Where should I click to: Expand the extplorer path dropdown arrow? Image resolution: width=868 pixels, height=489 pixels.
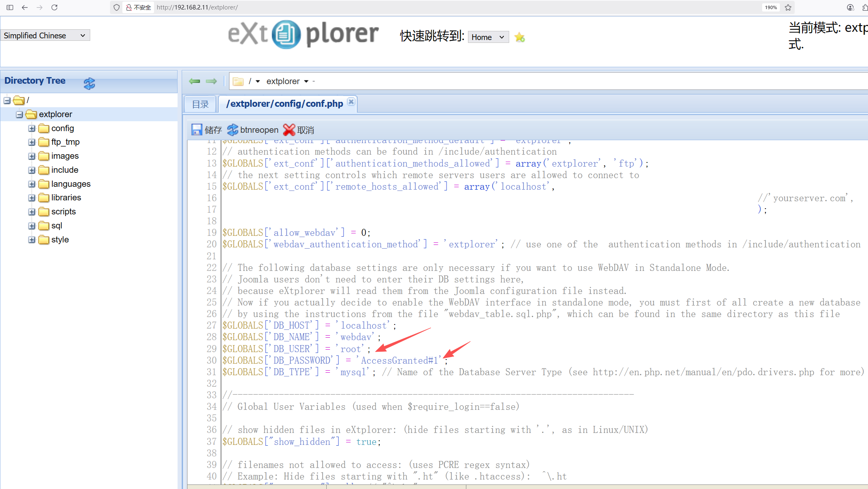pyautogui.click(x=306, y=82)
